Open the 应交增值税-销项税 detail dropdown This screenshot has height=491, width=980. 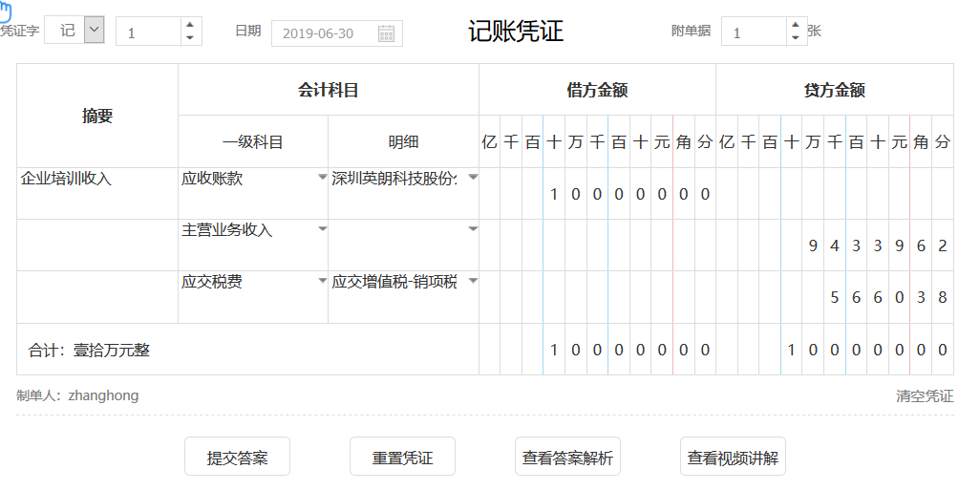[x=472, y=281]
